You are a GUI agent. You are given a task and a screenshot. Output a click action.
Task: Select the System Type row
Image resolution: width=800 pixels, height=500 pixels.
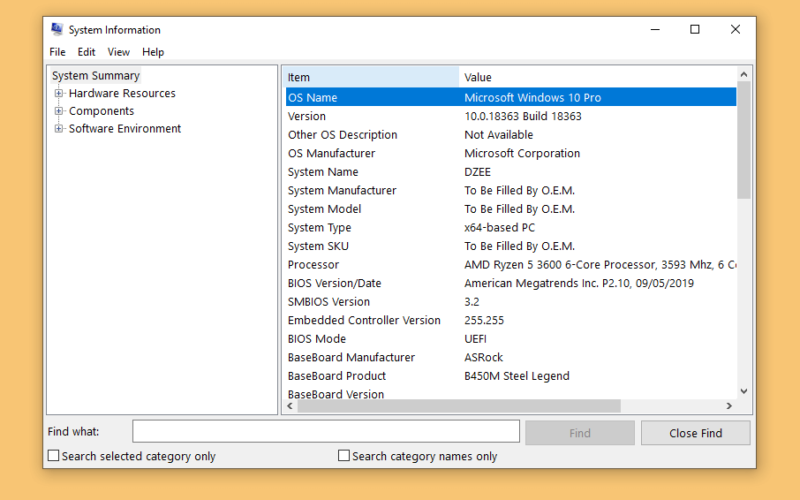pos(511,228)
